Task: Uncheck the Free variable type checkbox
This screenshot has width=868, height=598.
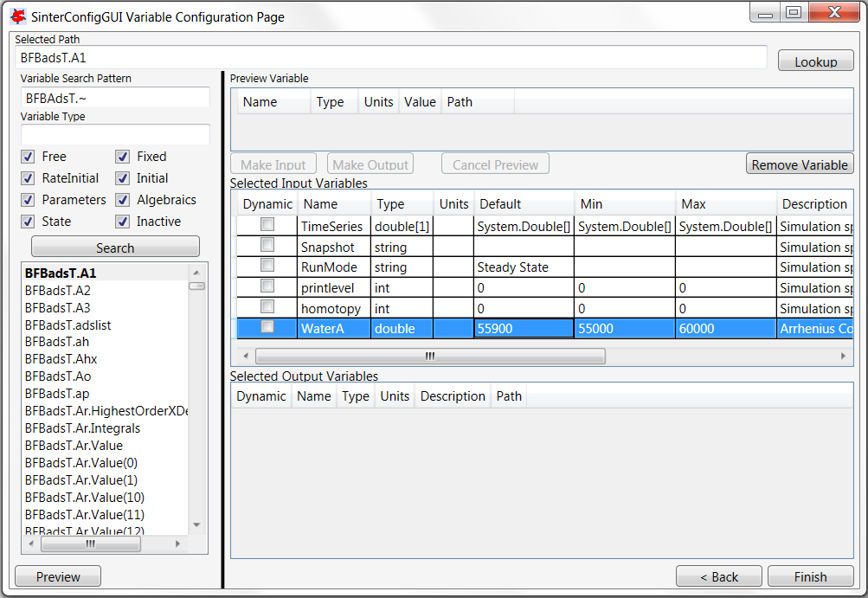Action: (28, 157)
